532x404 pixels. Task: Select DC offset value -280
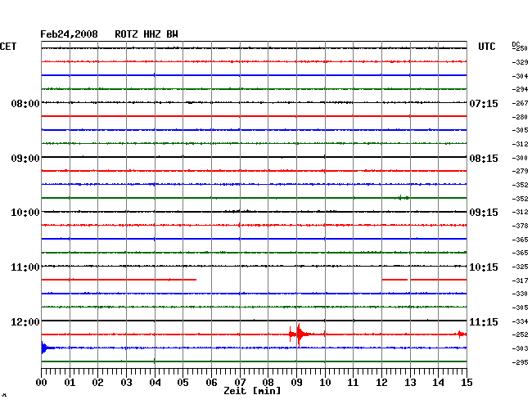pos(520,117)
